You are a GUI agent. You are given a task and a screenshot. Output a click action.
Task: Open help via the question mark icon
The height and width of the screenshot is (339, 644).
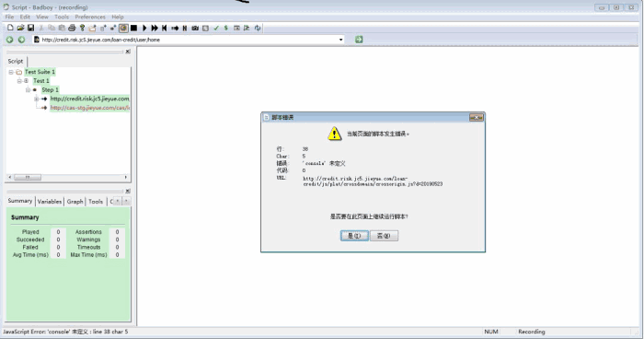pos(82,28)
